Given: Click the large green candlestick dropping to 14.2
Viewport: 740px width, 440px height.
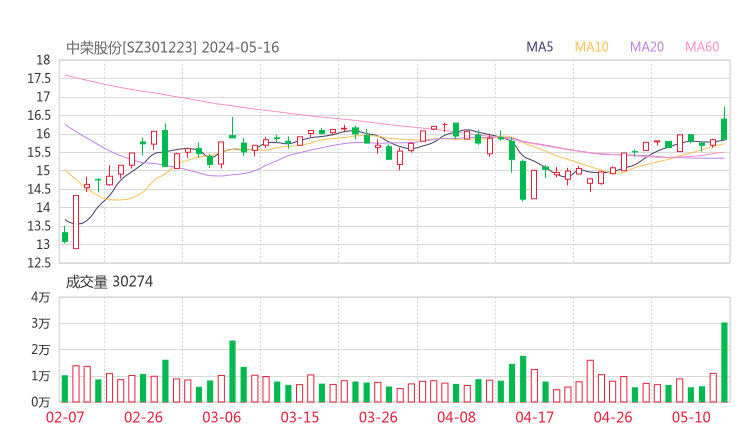Looking at the screenshot, I should point(523,181).
